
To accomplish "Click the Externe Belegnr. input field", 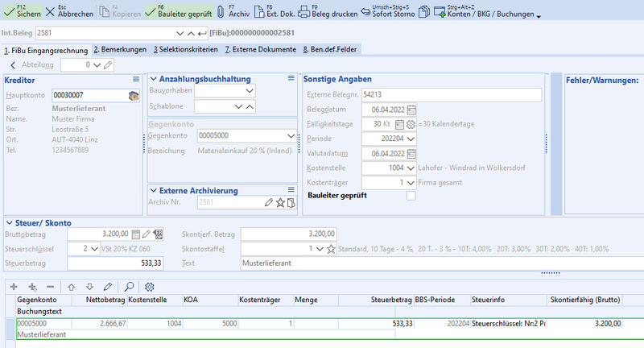I will pos(451,94).
